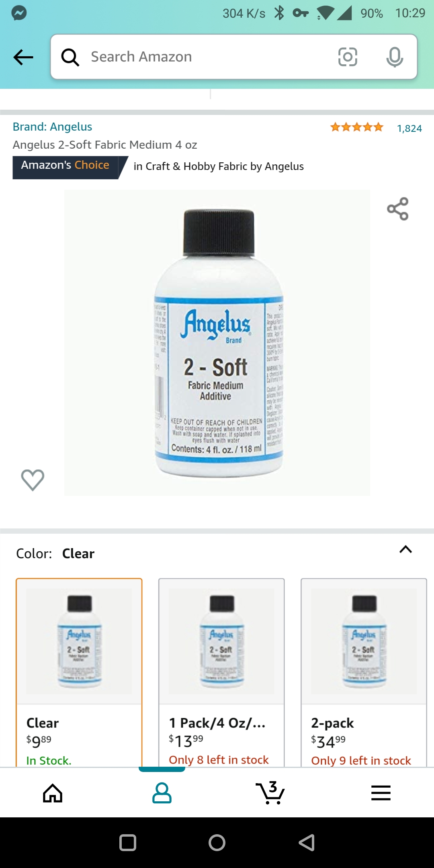The image size is (434, 868).
Task: Share this Angelus product
Action: tap(397, 209)
